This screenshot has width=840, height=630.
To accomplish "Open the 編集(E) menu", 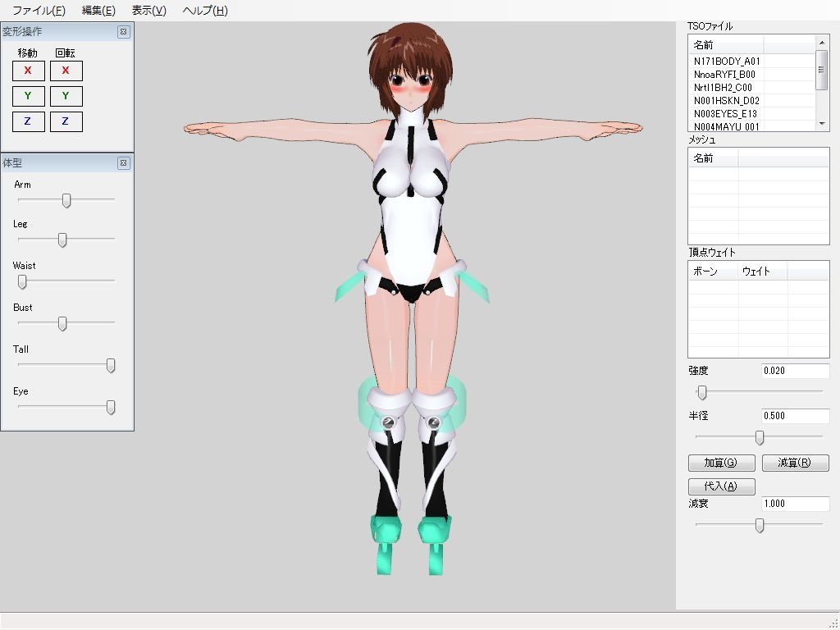I will tap(98, 10).
